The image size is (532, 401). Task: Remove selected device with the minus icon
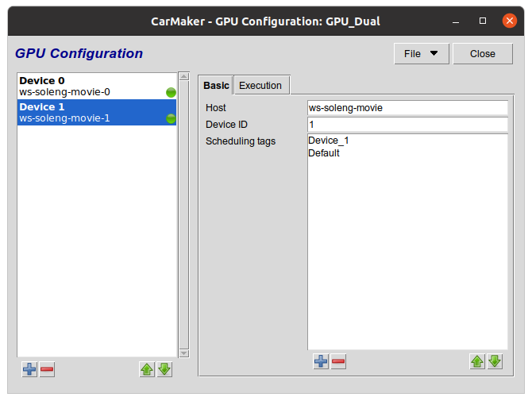pos(47,369)
